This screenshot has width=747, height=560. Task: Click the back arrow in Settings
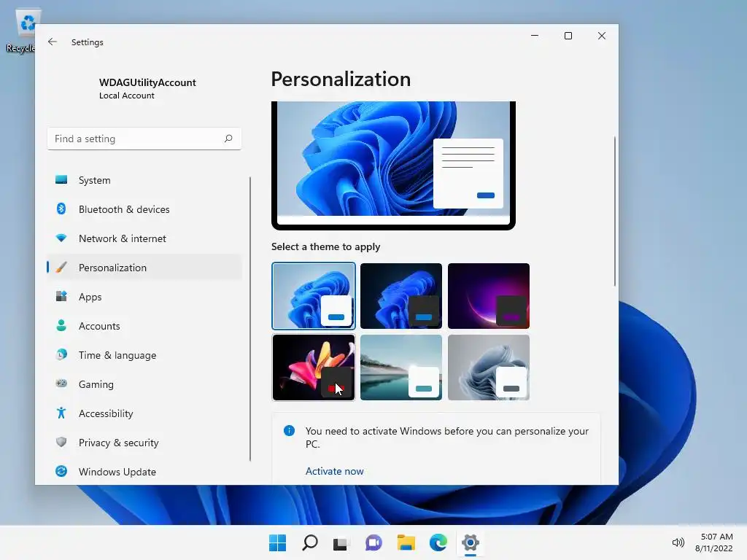(x=53, y=42)
